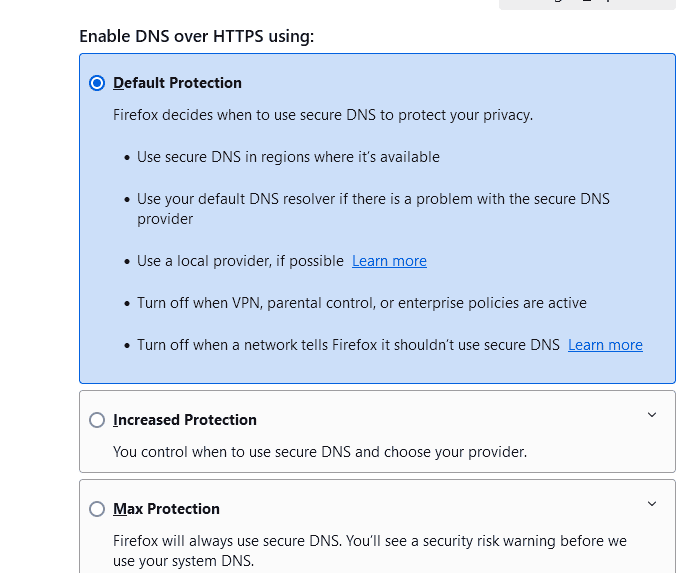
Task: Select the Increased Protection radio button
Action: (97, 420)
